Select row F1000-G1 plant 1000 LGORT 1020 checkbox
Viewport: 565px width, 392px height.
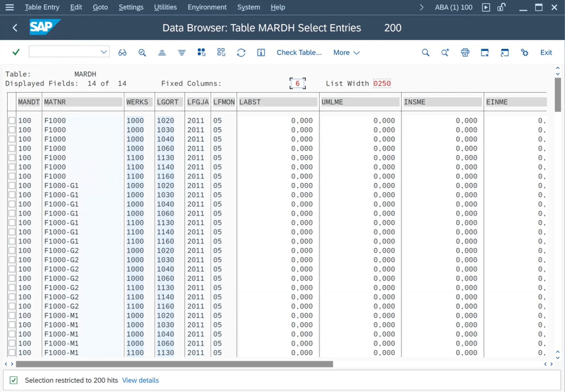coord(12,185)
